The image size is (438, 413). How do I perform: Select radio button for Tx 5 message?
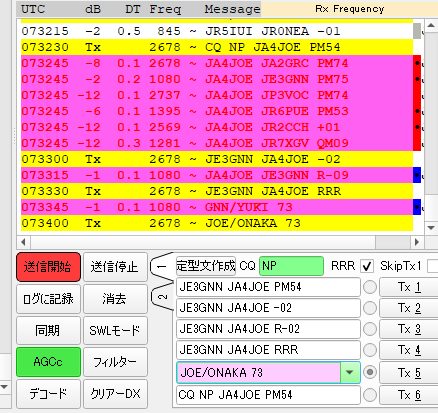pyautogui.click(x=370, y=372)
